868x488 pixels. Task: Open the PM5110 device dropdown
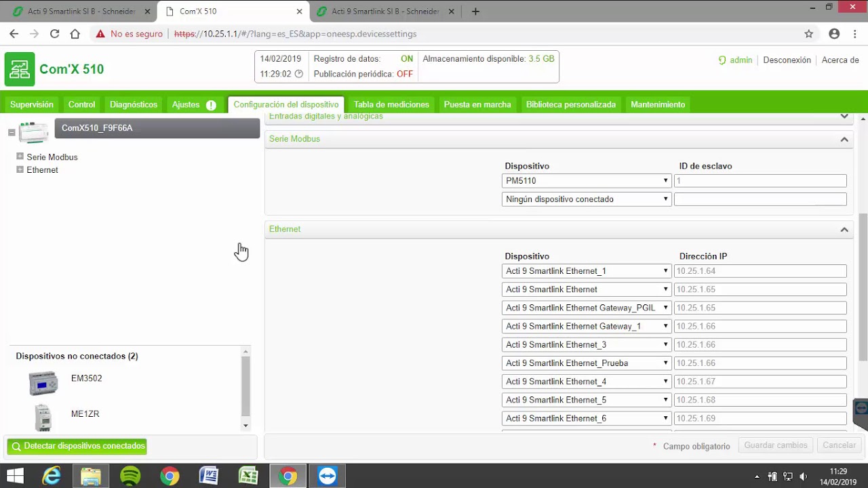[587, 181]
